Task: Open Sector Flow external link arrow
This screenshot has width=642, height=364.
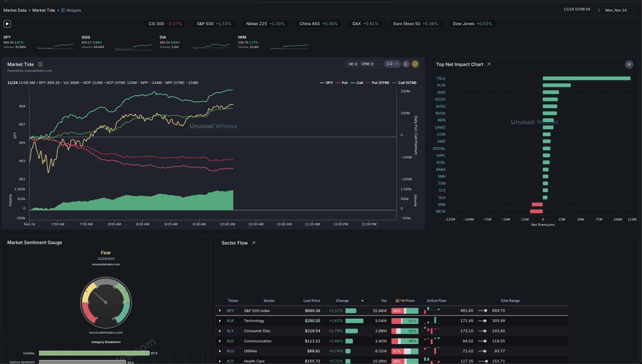Action: (x=254, y=243)
